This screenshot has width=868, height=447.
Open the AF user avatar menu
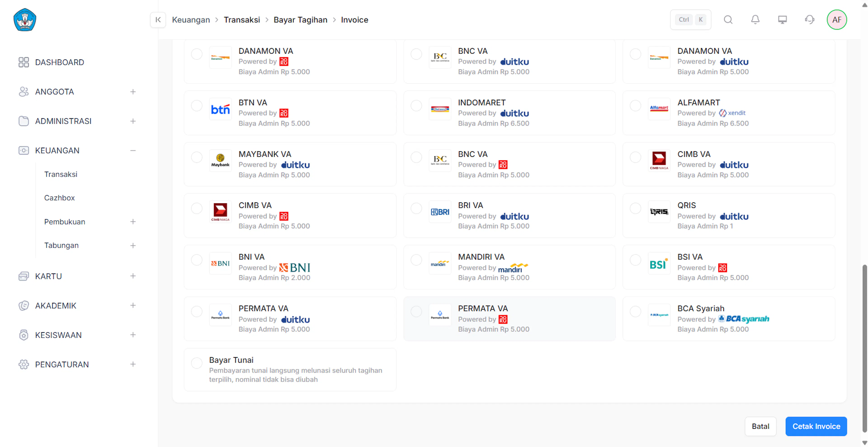(x=837, y=20)
